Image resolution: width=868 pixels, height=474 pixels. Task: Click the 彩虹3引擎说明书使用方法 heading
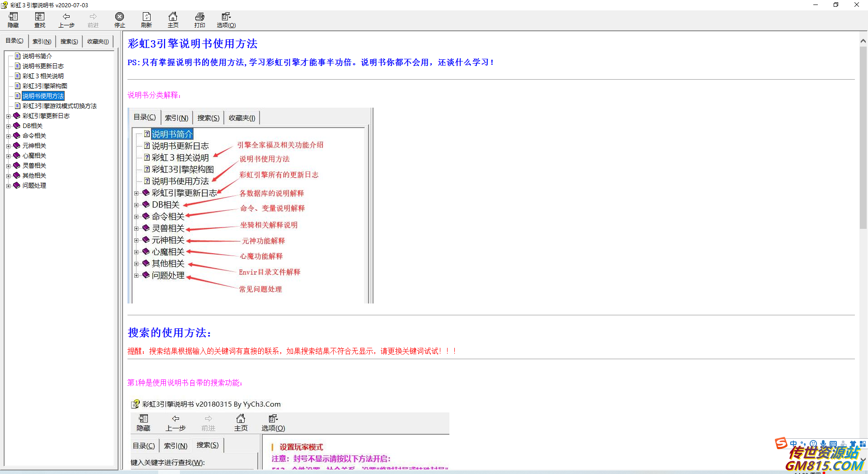[193, 43]
